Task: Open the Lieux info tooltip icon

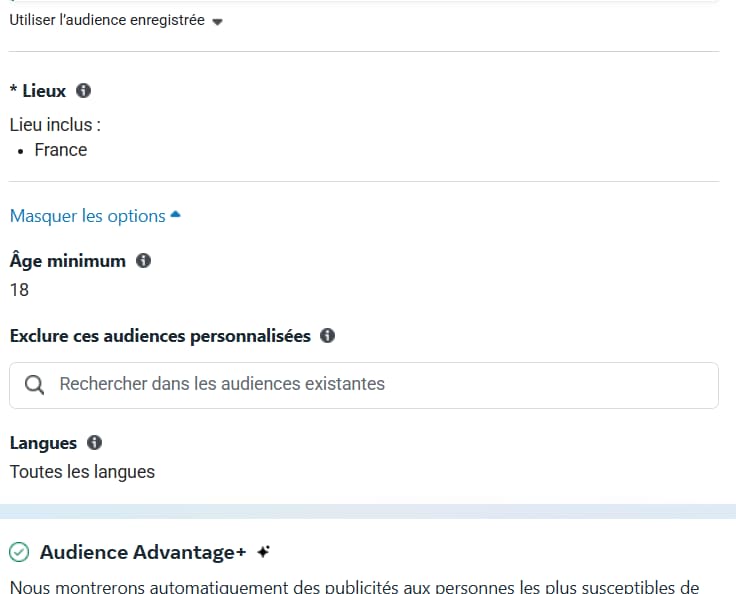Action: point(84,90)
